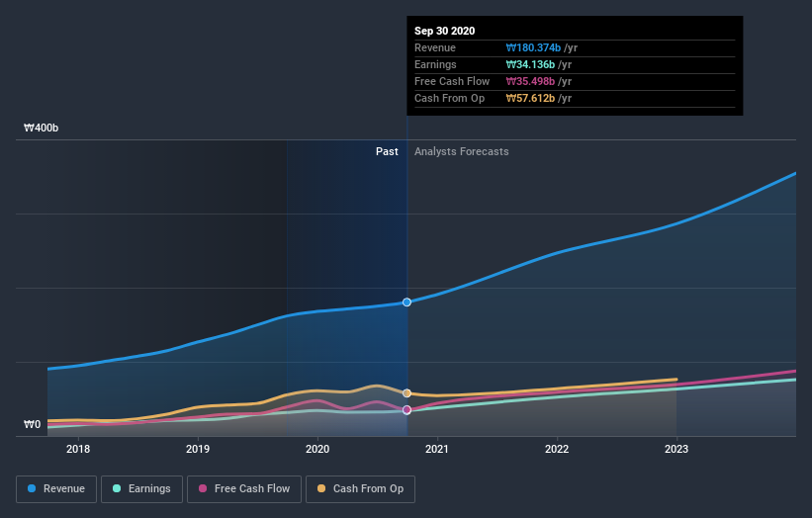This screenshot has width=812, height=518.
Task: Toggle the Free Cash Flow legend button
Action: click(x=244, y=489)
